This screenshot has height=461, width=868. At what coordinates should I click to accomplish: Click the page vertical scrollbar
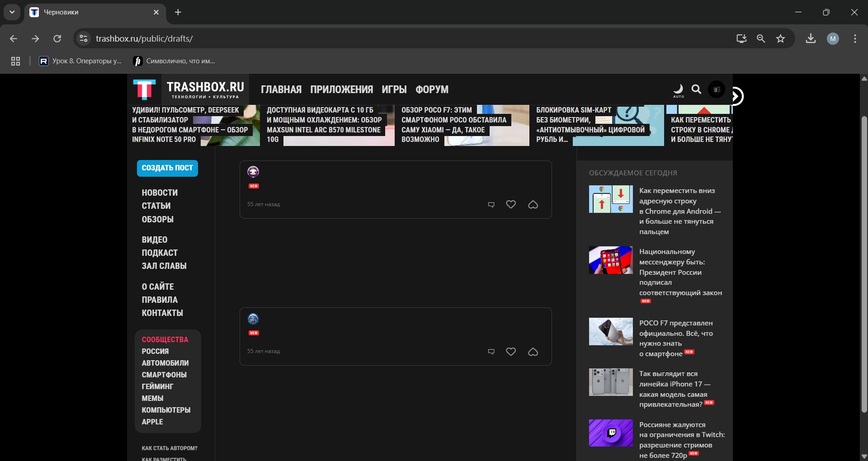(x=864, y=262)
